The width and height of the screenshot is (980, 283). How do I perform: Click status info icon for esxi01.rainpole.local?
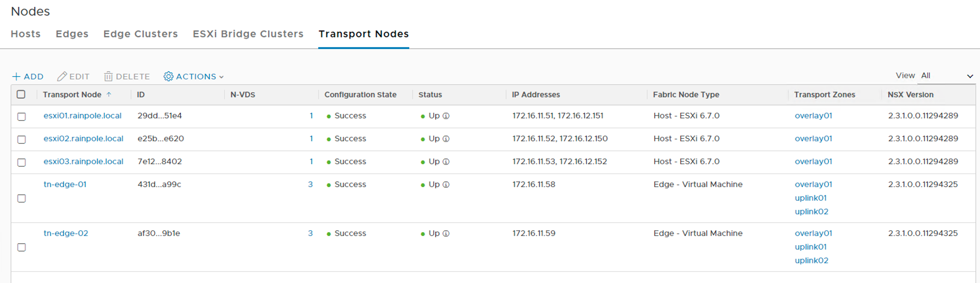446,116
